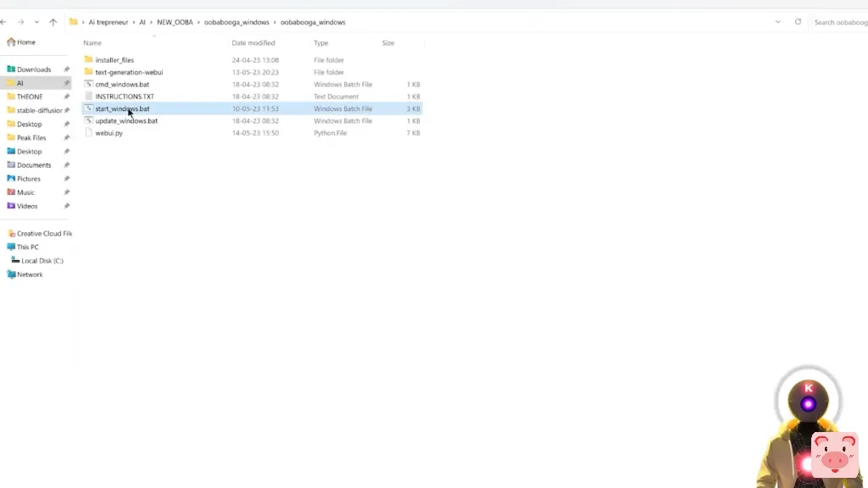This screenshot has width=868, height=488.
Task: Open recent locations chevron next to forward arrow
Action: (x=36, y=22)
